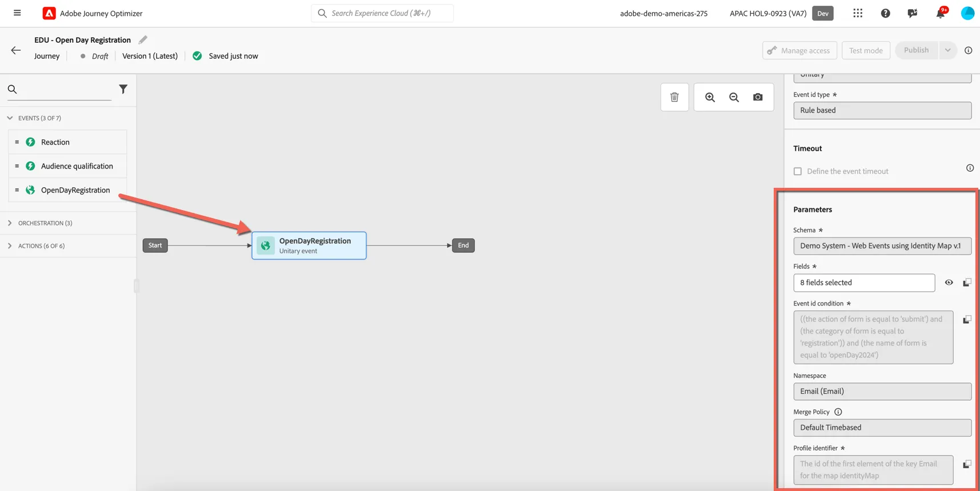Click the Search Experience Cloud field
The height and width of the screenshot is (491, 980).
[x=382, y=13]
